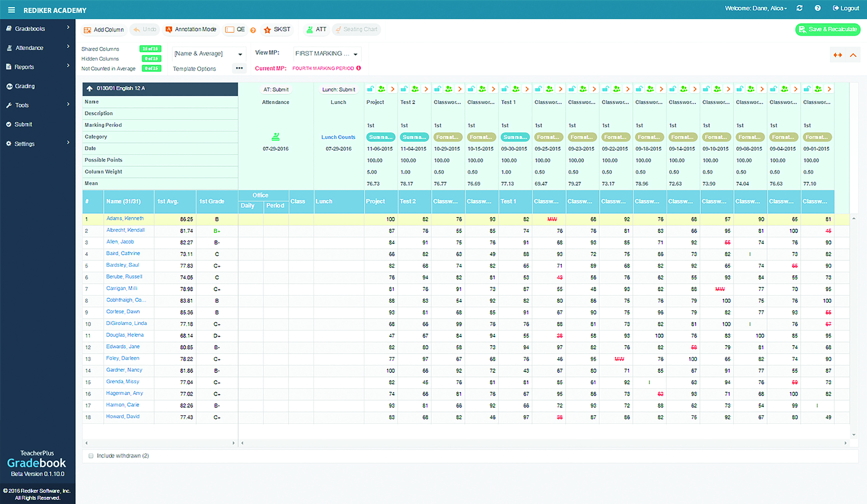Open student Adams, Kenneth link
This screenshot has width=867, height=504.
pos(125,218)
